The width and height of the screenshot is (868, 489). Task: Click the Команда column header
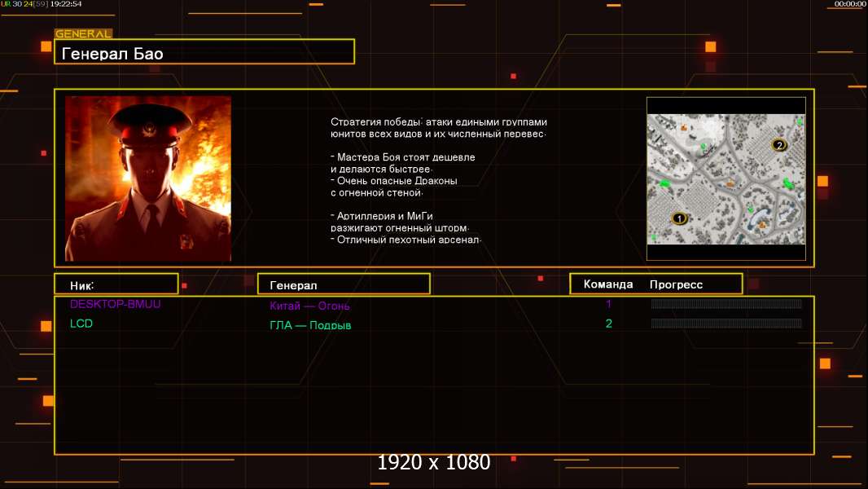point(607,284)
